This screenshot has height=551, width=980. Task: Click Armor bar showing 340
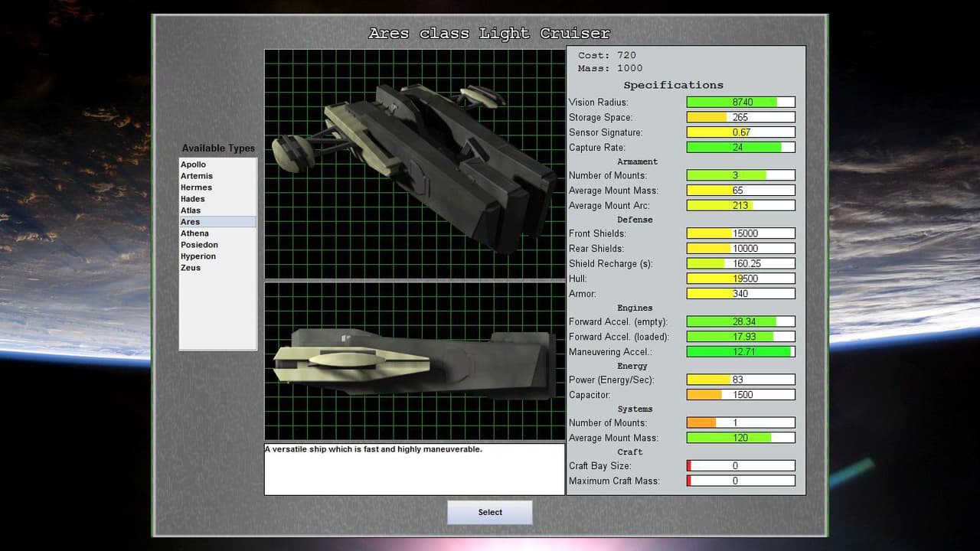[x=741, y=293]
